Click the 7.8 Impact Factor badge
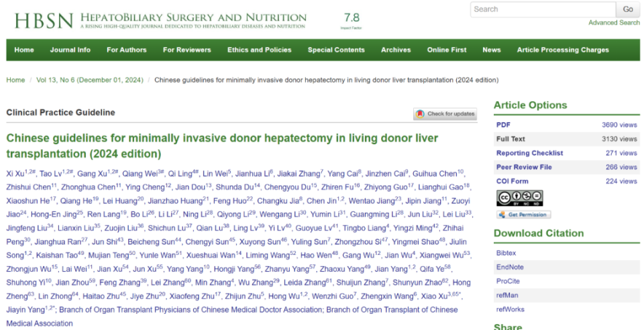644x330 pixels. (x=352, y=20)
